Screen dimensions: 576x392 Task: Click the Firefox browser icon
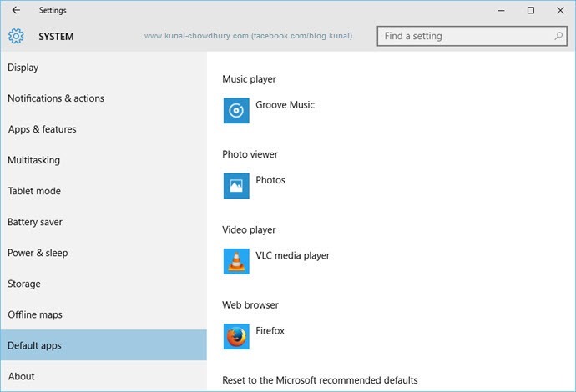tap(236, 337)
